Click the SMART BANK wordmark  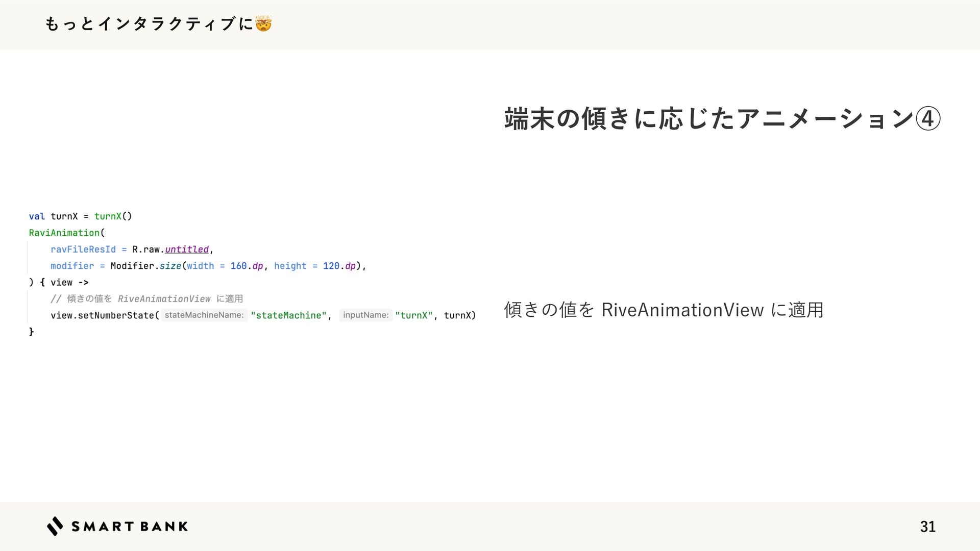tap(130, 527)
